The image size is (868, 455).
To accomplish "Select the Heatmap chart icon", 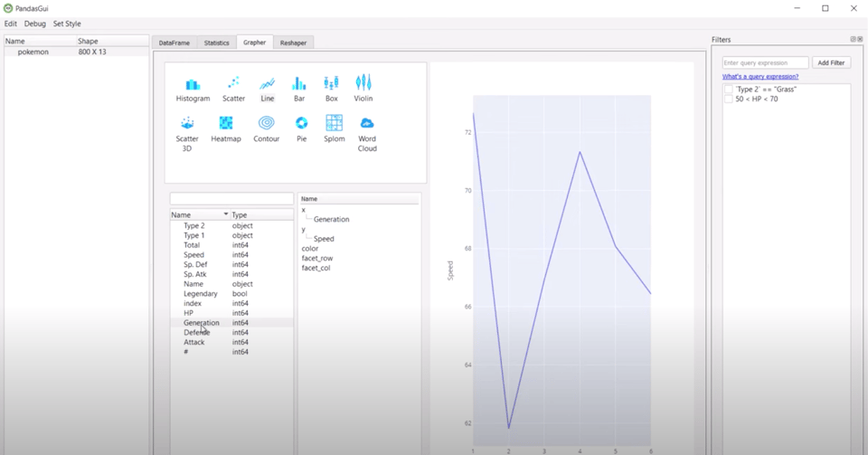I will (225, 124).
